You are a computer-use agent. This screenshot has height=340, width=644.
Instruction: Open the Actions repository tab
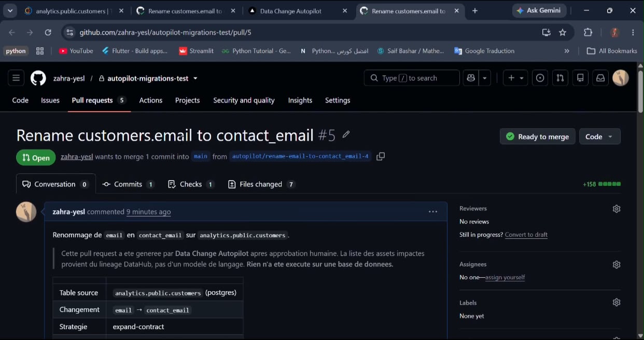[151, 100]
